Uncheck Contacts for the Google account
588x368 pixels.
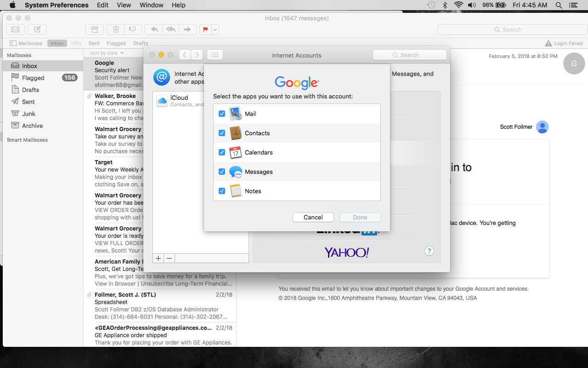(x=222, y=133)
